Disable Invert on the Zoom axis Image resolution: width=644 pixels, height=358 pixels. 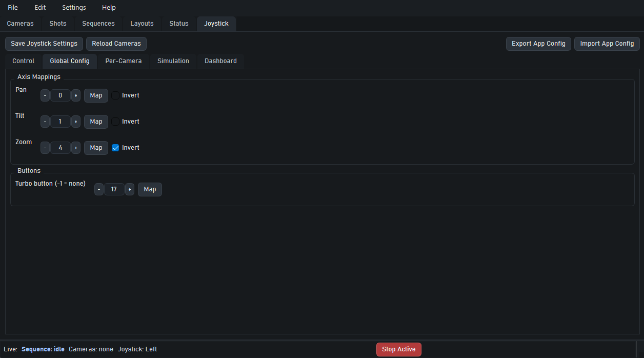tap(115, 148)
